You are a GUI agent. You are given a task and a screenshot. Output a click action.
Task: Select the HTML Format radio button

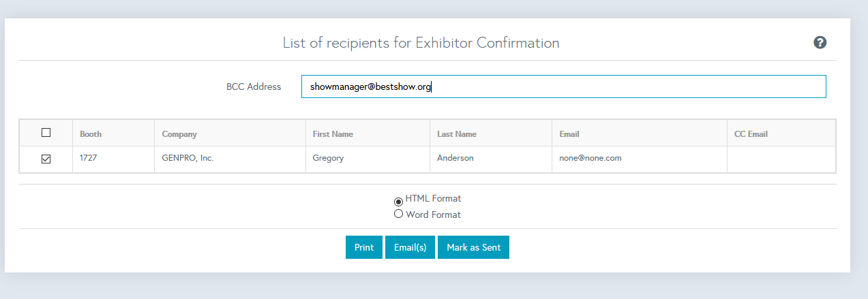click(x=398, y=201)
